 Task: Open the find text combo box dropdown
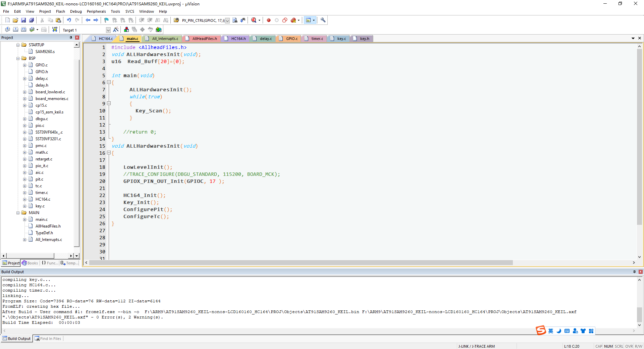point(227,20)
